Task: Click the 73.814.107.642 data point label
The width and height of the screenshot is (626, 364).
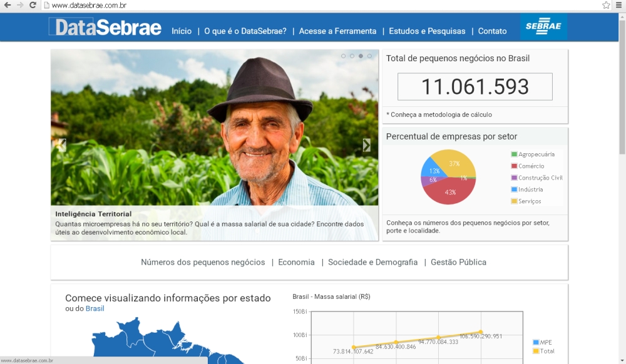Action: (353, 351)
